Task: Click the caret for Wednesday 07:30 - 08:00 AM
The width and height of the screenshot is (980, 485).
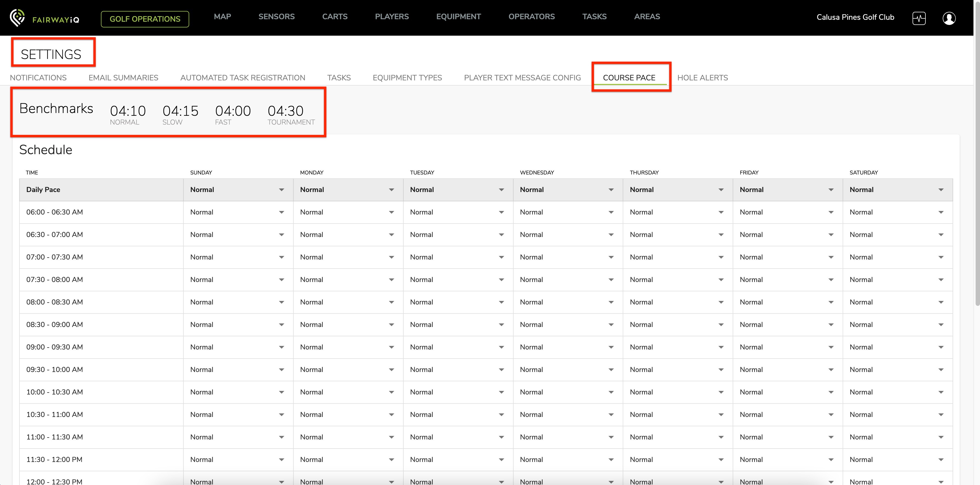Action: (611, 280)
